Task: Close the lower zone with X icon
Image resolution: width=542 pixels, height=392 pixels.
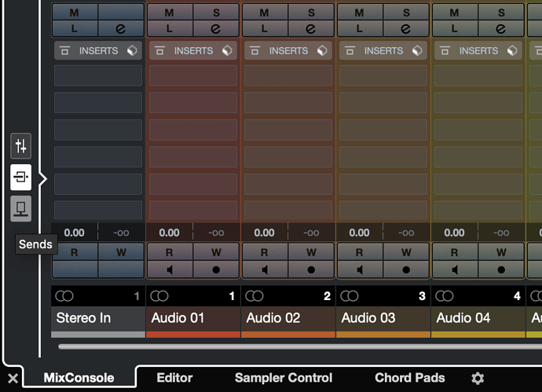Action: 13,379
